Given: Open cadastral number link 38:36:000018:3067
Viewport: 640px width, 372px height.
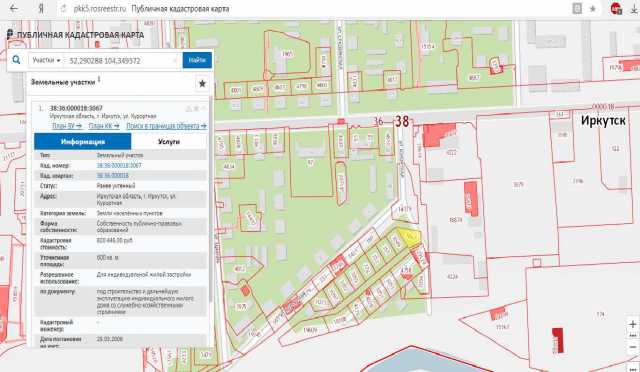Looking at the screenshot, I should [119, 165].
